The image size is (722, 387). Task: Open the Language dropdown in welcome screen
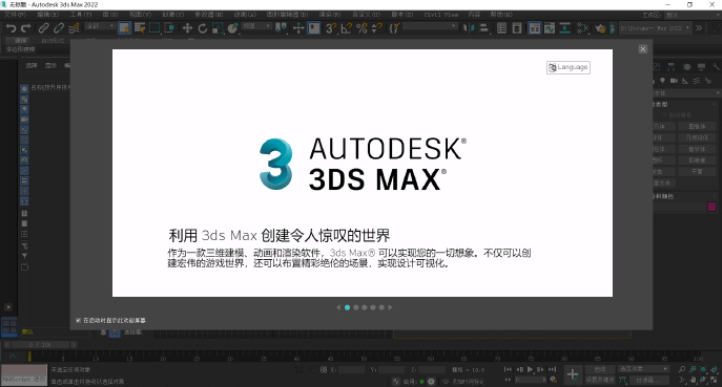coord(568,67)
